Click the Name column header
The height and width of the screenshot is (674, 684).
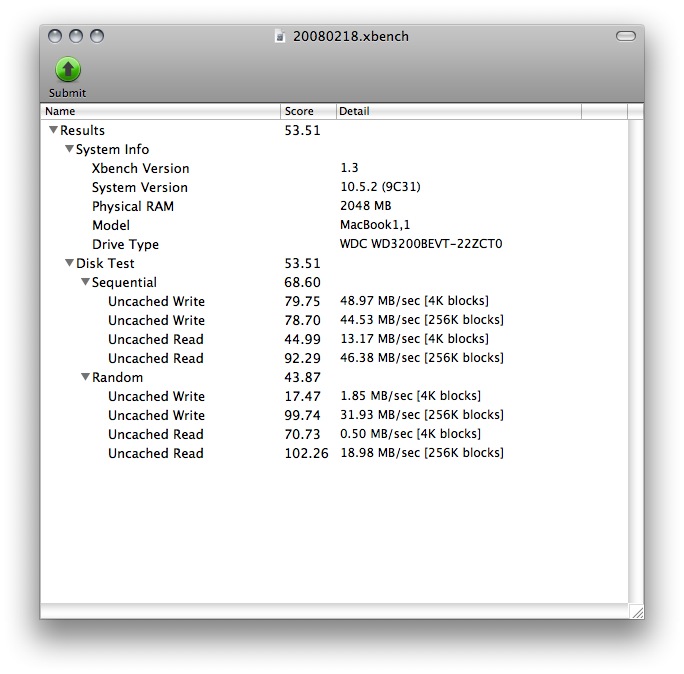[160, 111]
